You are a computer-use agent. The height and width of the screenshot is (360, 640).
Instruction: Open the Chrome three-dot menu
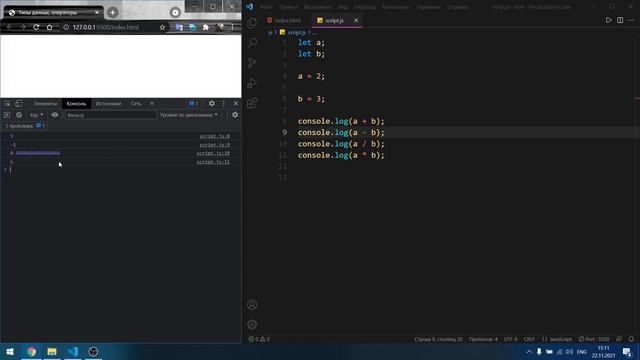233,27
